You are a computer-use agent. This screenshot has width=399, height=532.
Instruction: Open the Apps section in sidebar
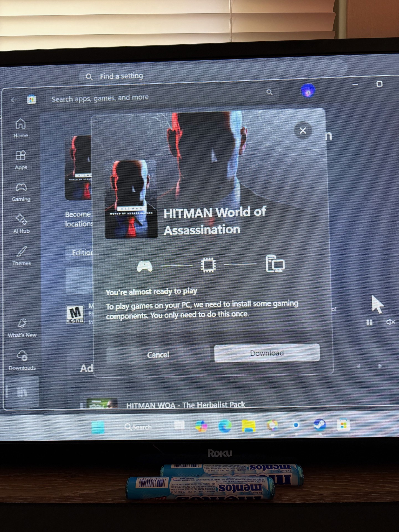tap(21, 160)
